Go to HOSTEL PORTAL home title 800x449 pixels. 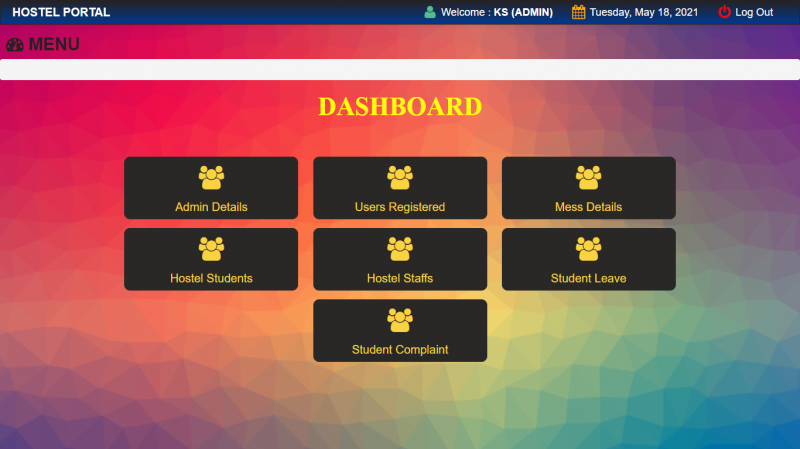click(61, 12)
